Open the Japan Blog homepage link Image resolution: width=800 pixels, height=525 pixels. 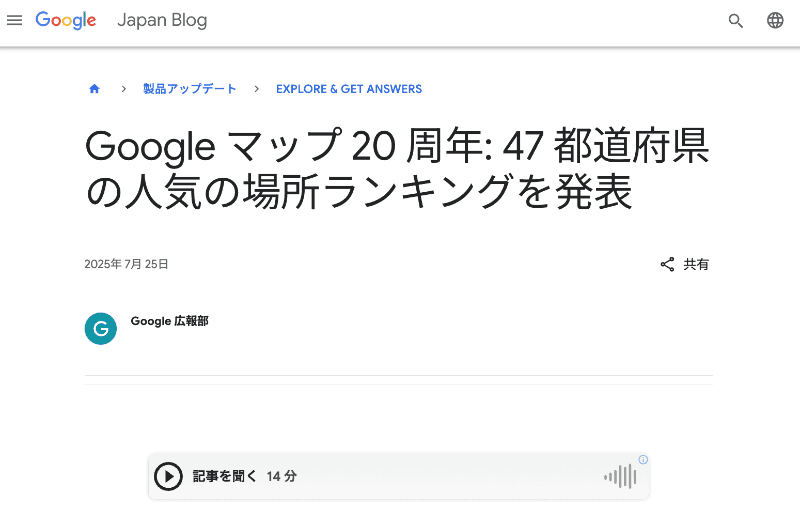pos(162,21)
